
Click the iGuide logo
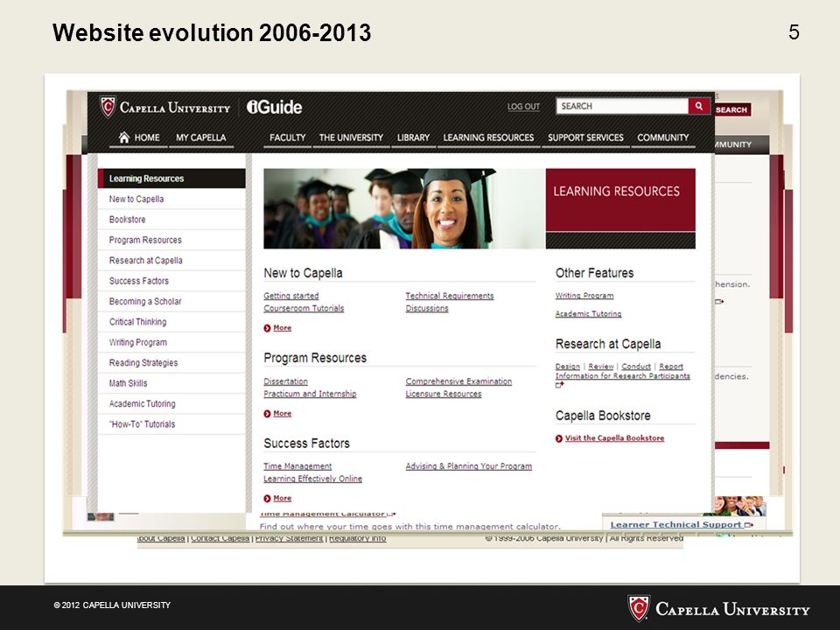[274, 107]
